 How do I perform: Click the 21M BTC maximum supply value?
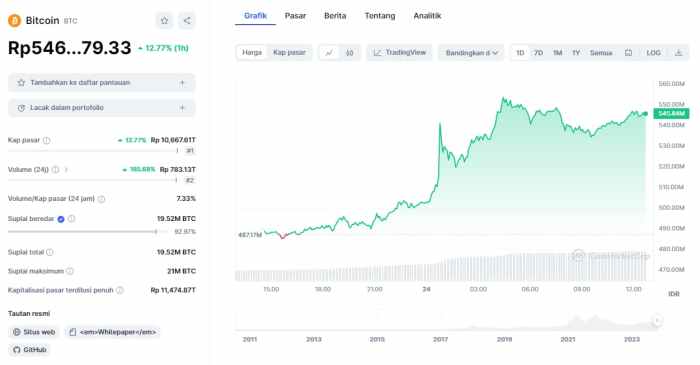tap(181, 271)
